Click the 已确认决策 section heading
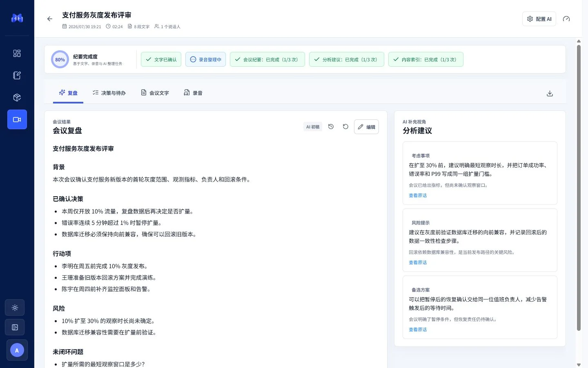Screen dimensions: 588x368 pos(68,199)
